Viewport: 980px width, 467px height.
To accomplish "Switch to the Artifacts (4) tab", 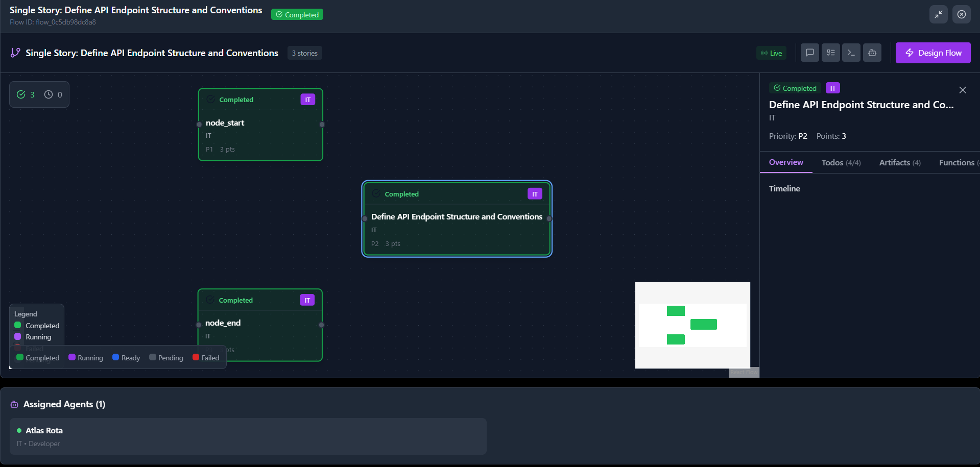I will pos(900,162).
